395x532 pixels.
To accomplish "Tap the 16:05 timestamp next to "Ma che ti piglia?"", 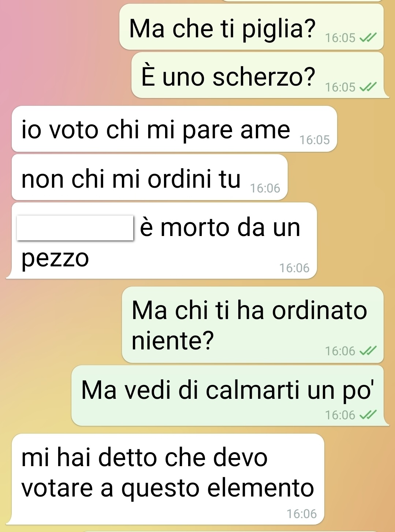I will (x=340, y=38).
